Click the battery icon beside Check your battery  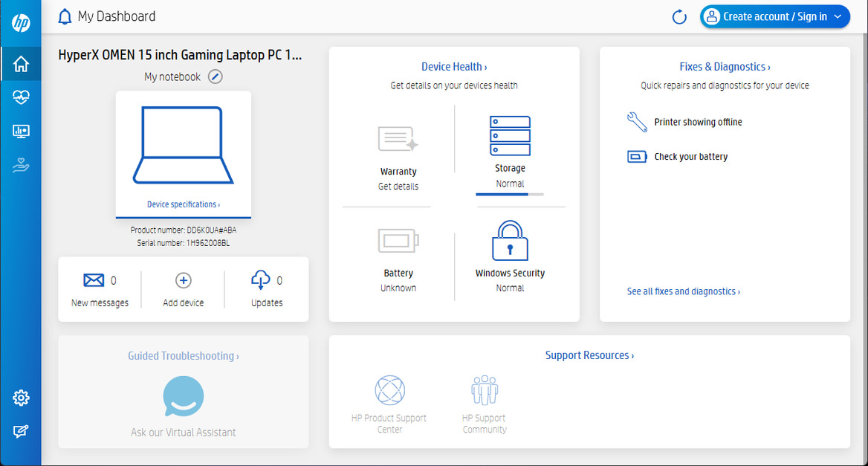(637, 157)
